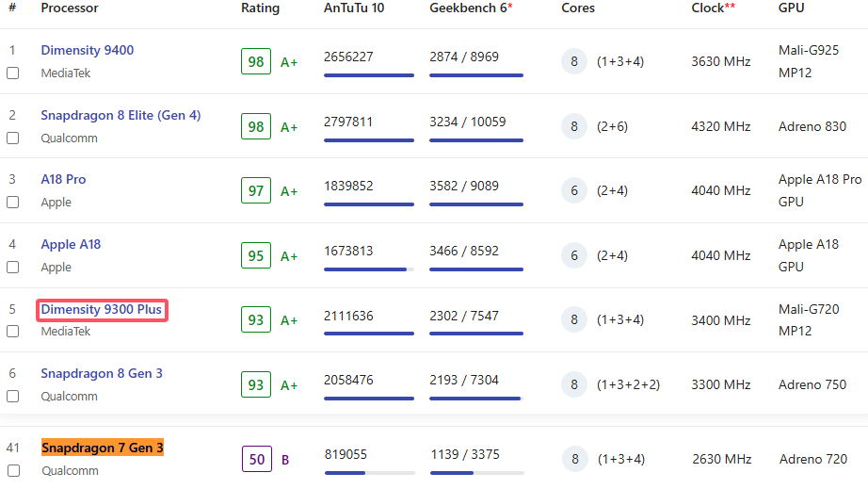Check the A18 Pro row checkbox

click(13, 202)
